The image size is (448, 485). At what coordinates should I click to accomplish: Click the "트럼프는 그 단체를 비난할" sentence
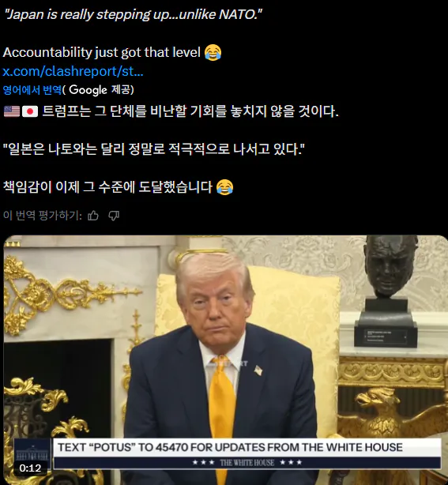click(190, 111)
